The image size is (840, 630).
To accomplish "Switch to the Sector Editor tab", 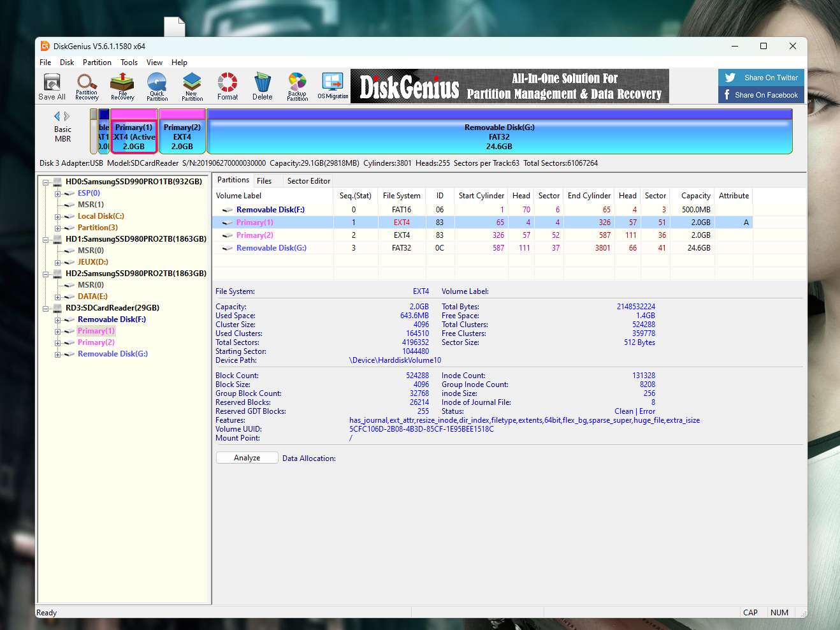I will pos(308,180).
